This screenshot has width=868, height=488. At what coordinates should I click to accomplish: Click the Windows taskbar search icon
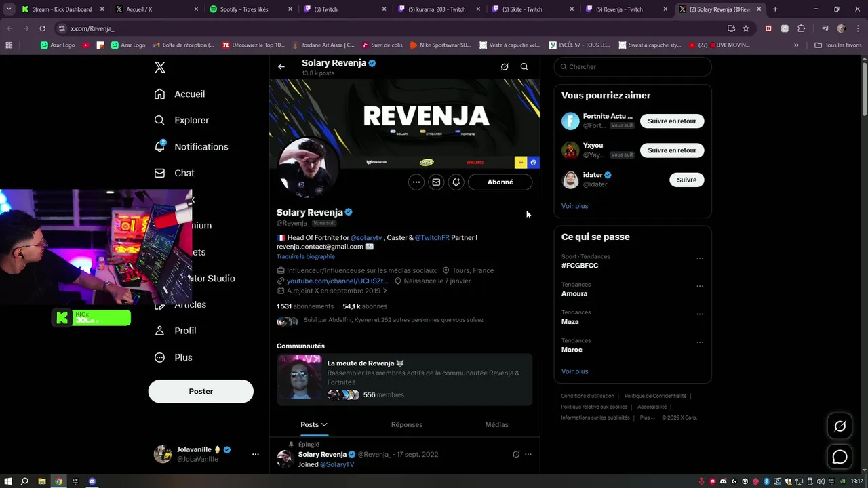(25, 481)
